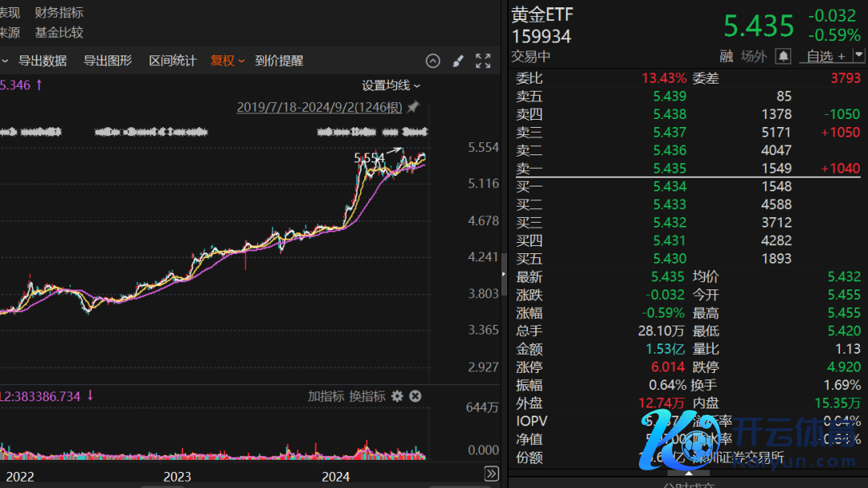Open indicator settings gear icon

click(397, 396)
